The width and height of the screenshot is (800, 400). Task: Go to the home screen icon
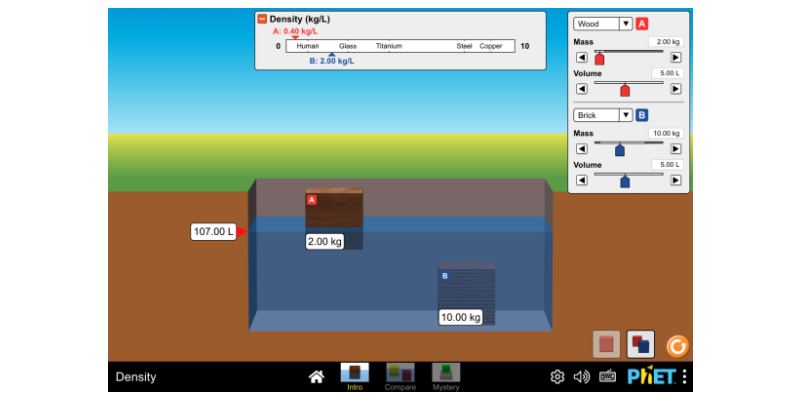[x=316, y=377]
